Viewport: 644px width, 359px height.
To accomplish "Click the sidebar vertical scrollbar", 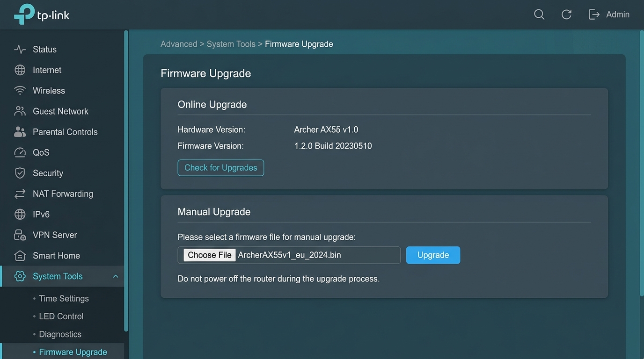I will coord(126,180).
